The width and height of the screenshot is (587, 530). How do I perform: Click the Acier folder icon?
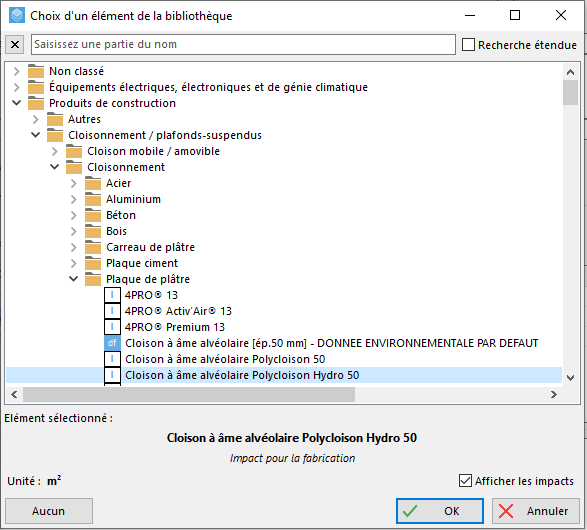click(92, 183)
